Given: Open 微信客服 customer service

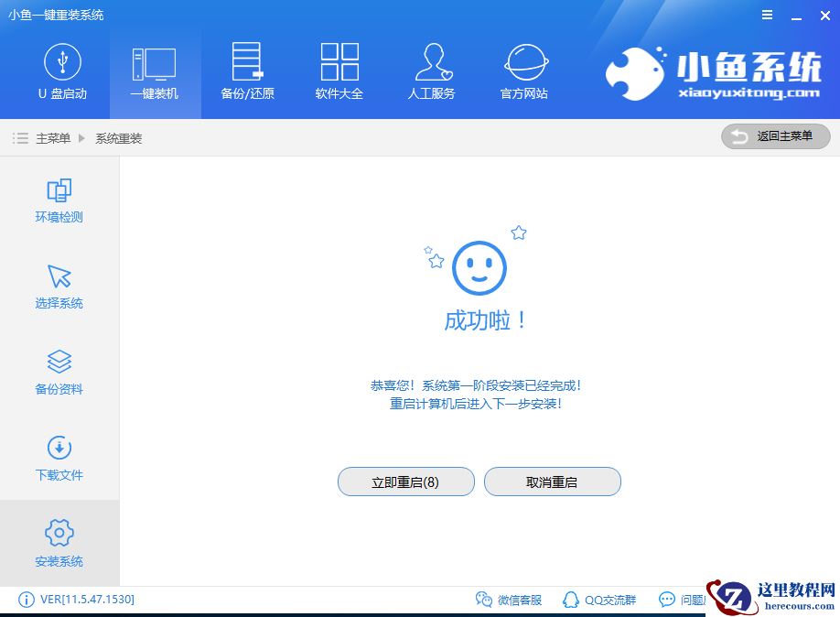Looking at the screenshot, I should (512, 600).
